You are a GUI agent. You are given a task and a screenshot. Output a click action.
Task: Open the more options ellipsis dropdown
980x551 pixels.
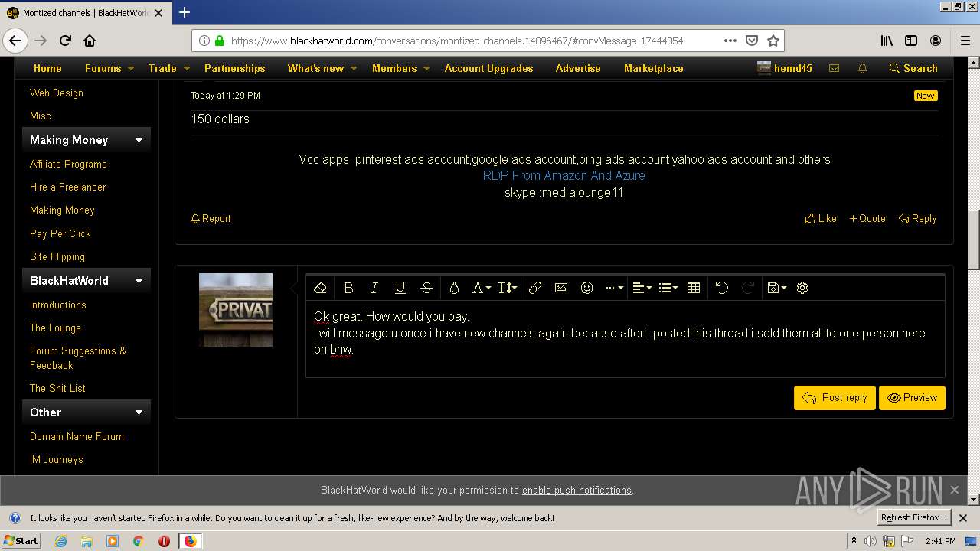pos(614,288)
